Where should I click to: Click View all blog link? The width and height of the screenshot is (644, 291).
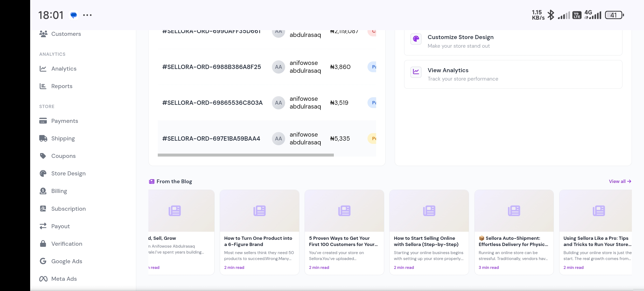620,181
